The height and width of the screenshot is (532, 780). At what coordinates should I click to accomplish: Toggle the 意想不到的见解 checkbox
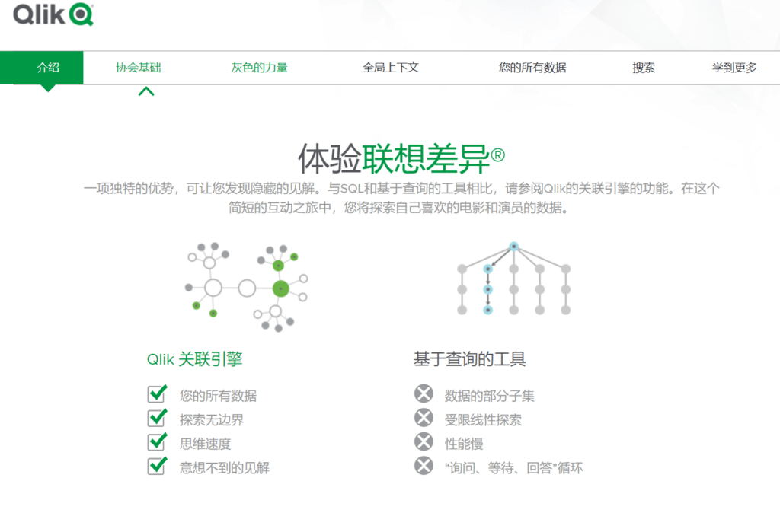pos(157,465)
